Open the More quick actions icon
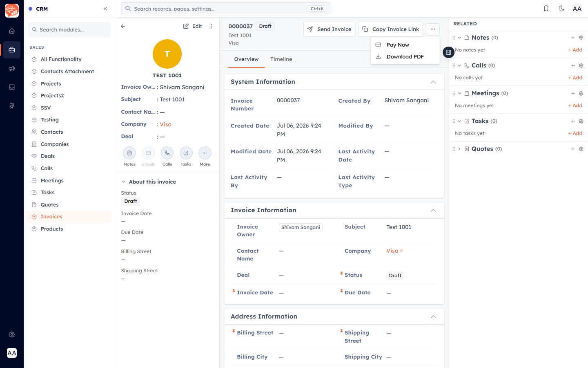This screenshot has height=368, width=588. 205,153
